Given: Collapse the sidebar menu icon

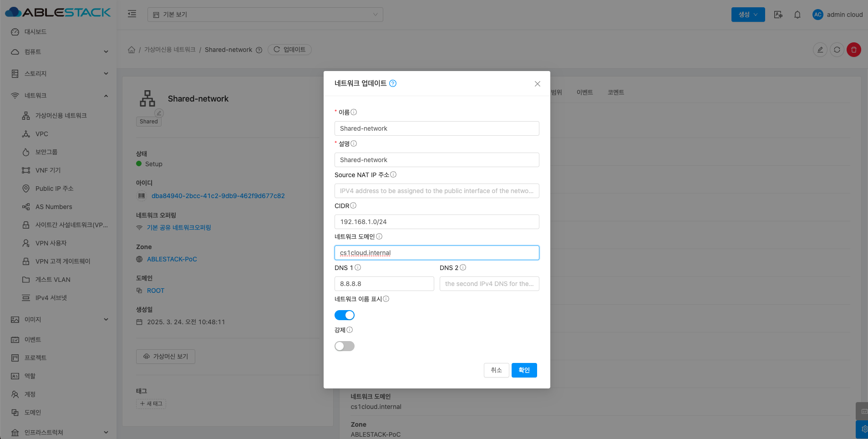Looking at the screenshot, I should coord(132,14).
